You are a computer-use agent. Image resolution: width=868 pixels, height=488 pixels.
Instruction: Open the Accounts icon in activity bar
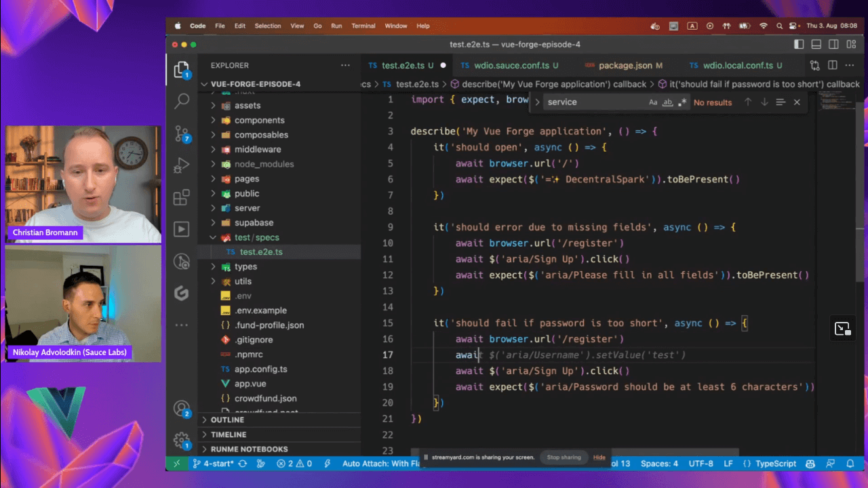coord(181,409)
